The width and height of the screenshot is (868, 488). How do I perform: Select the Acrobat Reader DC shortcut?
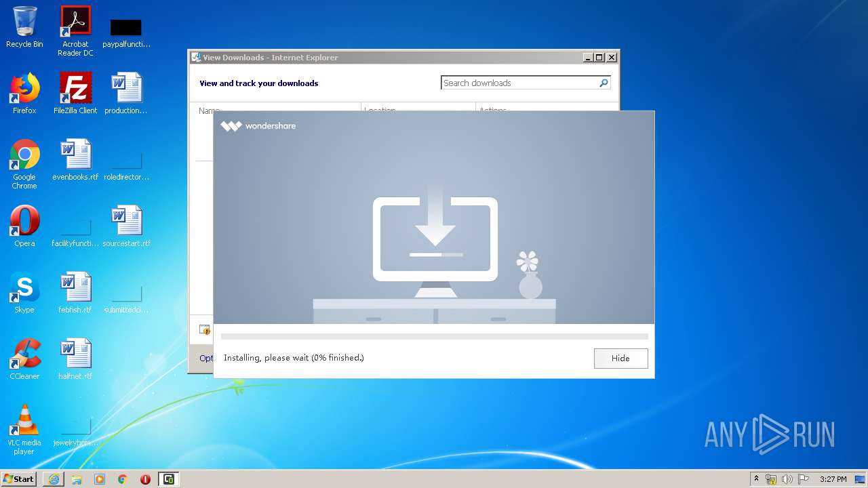coord(75,30)
